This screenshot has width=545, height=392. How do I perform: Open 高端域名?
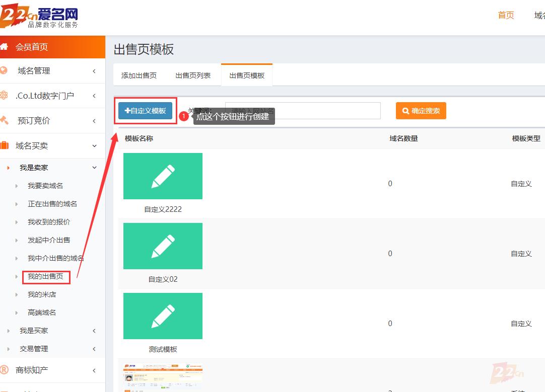click(x=42, y=312)
